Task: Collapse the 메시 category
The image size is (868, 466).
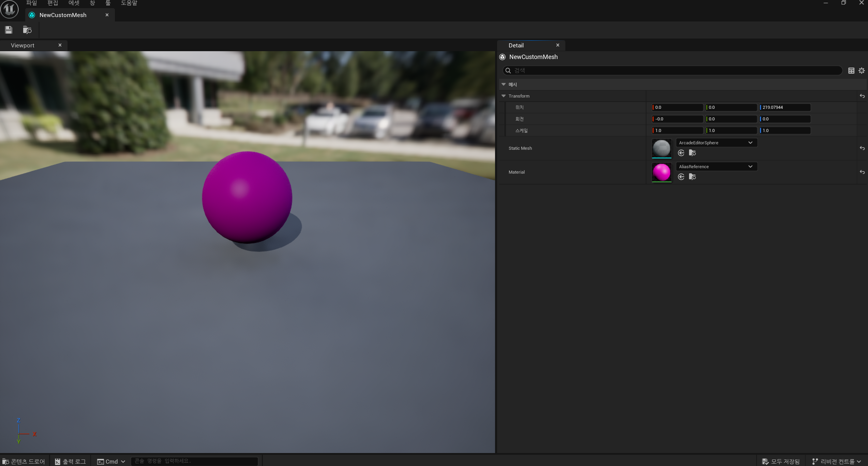Action: coord(504,84)
